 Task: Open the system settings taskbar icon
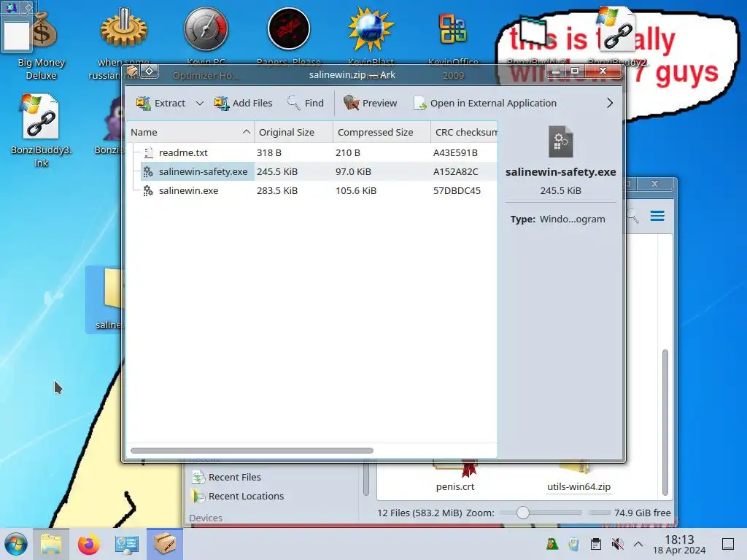coord(126,544)
